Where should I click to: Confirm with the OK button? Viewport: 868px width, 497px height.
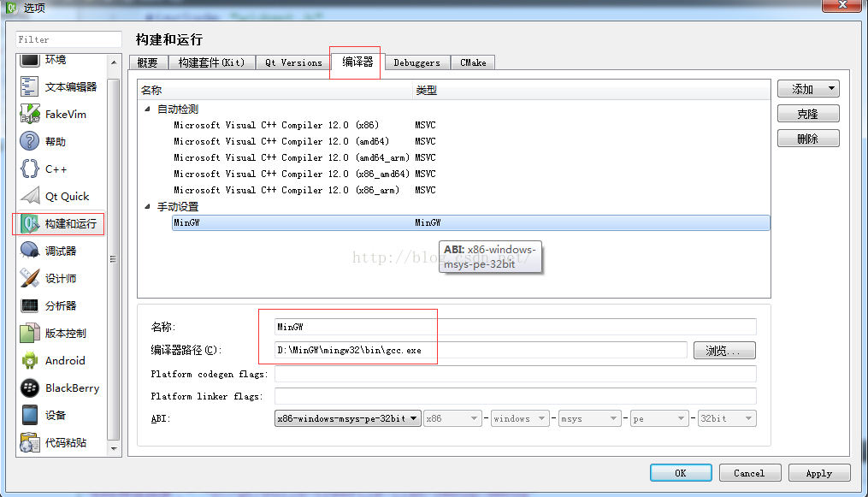pyautogui.click(x=681, y=473)
